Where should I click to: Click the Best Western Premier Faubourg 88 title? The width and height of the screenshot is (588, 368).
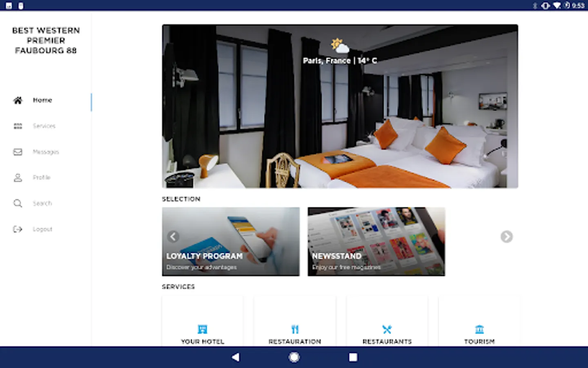[x=46, y=40]
